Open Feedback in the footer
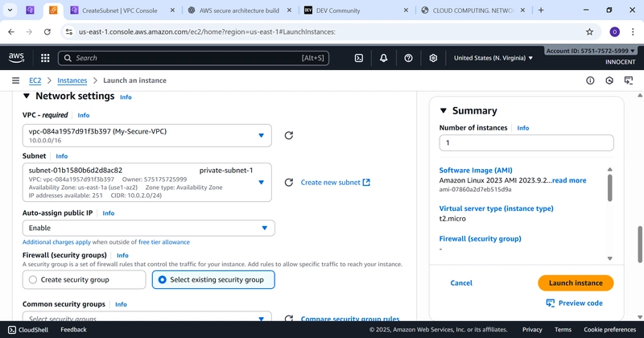 [x=73, y=330]
